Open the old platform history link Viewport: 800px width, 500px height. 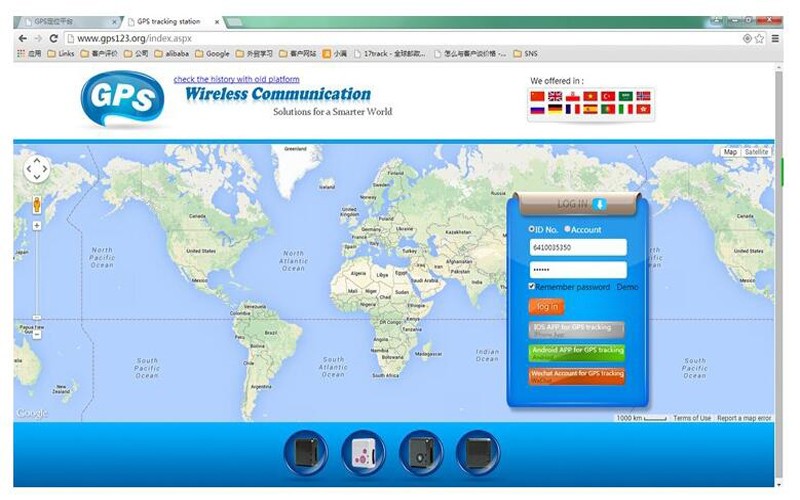point(236,79)
